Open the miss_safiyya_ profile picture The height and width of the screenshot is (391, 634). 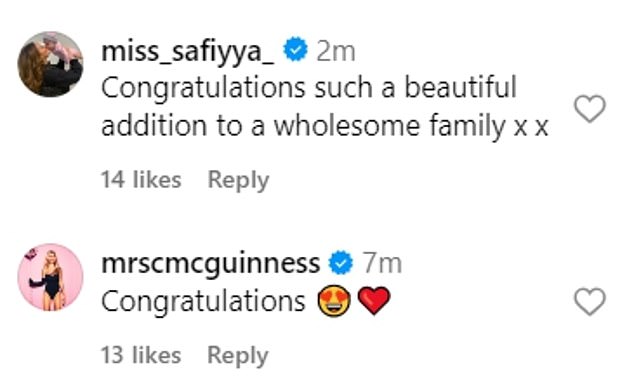pos(50,64)
